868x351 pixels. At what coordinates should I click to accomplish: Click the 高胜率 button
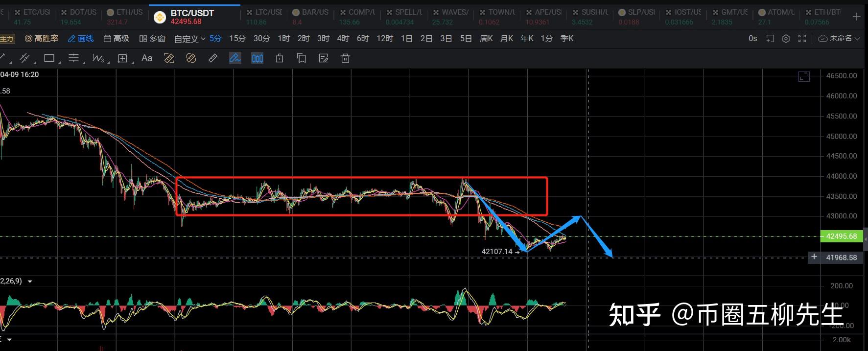pyautogui.click(x=42, y=38)
